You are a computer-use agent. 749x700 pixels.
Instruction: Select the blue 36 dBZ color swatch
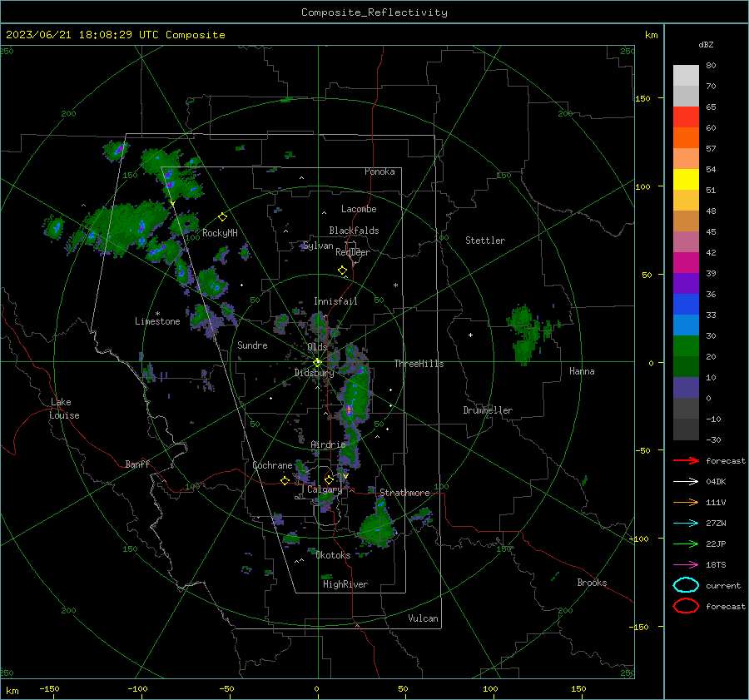(x=686, y=304)
